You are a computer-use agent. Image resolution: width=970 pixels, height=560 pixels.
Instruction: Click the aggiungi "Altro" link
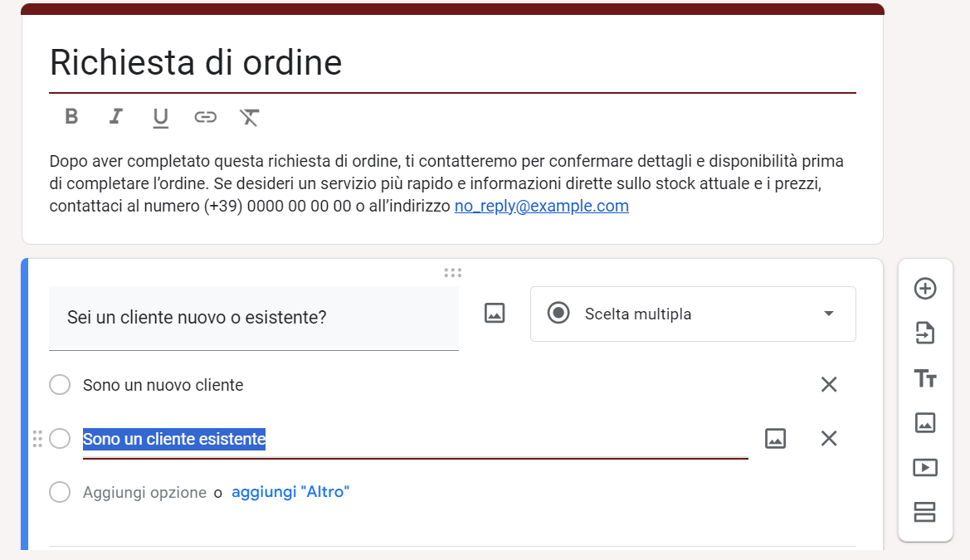[x=290, y=492]
